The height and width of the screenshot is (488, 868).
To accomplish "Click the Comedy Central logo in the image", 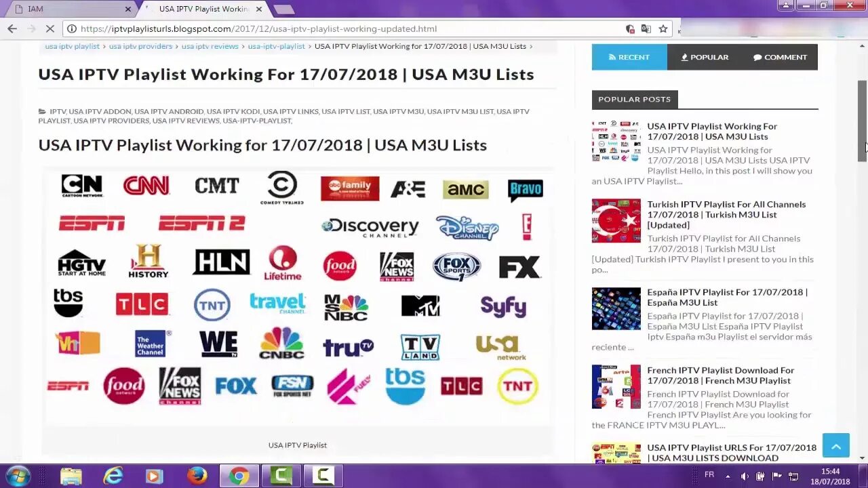I will (282, 188).
